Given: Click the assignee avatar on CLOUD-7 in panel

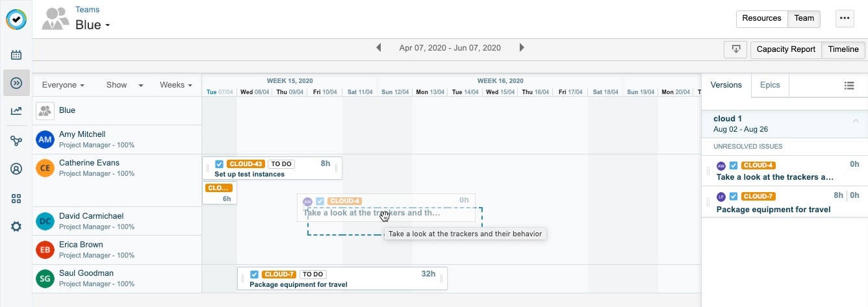Looking at the screenshot, I should [x=721, y=197].
